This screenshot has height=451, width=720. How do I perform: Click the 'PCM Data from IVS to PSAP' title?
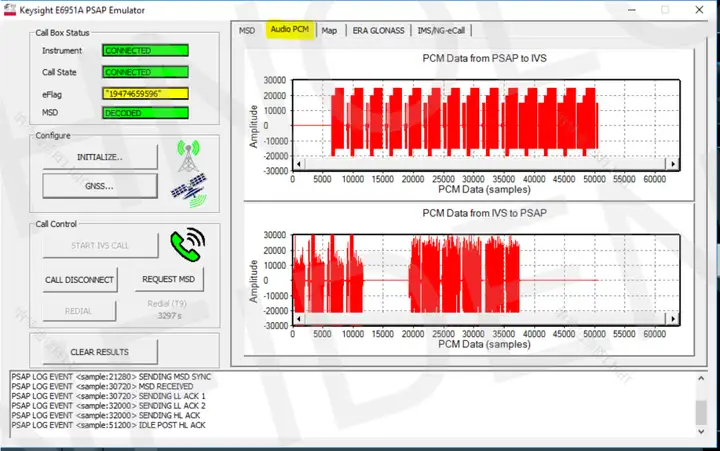pyautogui.click(x=484, y=213)
